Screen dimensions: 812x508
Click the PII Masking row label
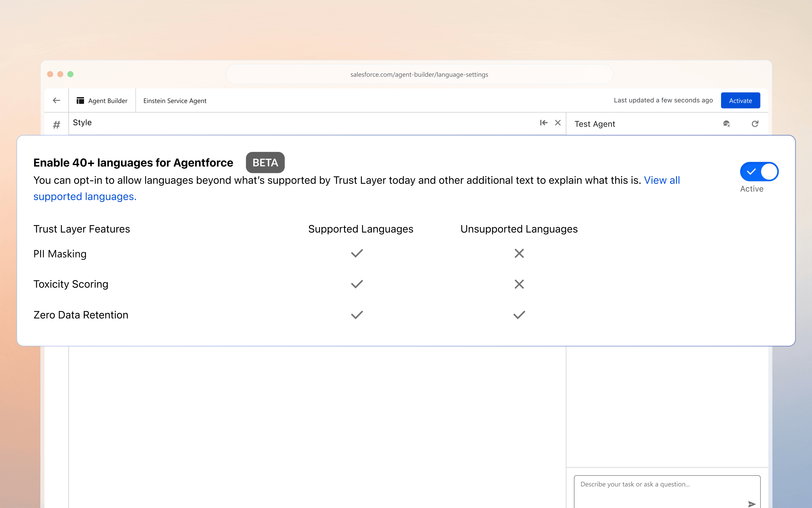coord(60,254)
